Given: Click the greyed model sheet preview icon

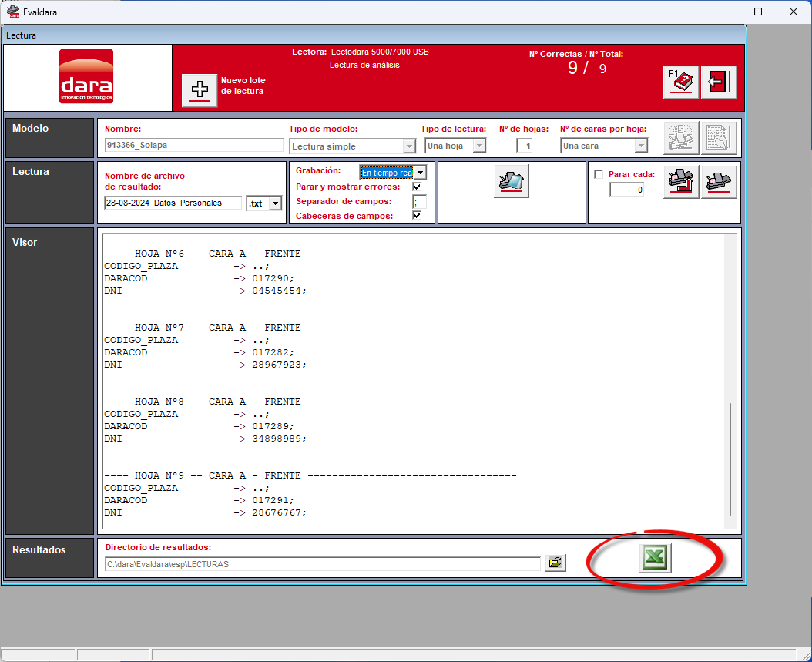Looking at the screenshot, I should click(x=719, y=138).
